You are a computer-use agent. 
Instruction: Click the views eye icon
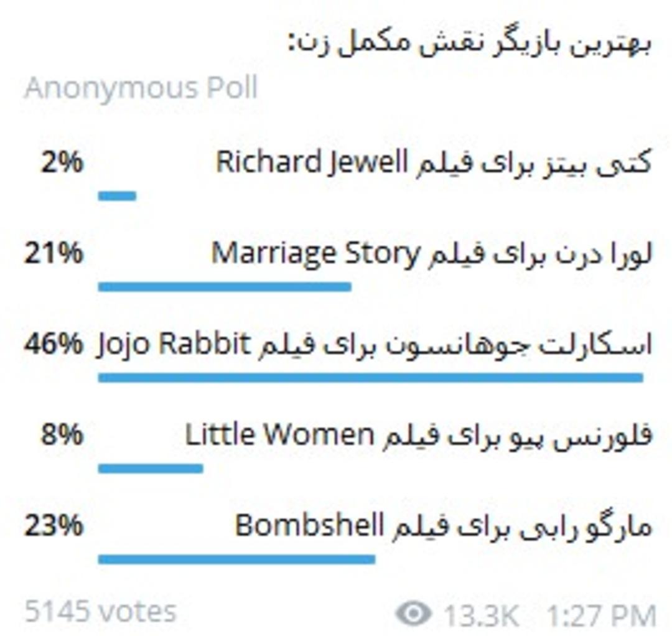point(413,614)
